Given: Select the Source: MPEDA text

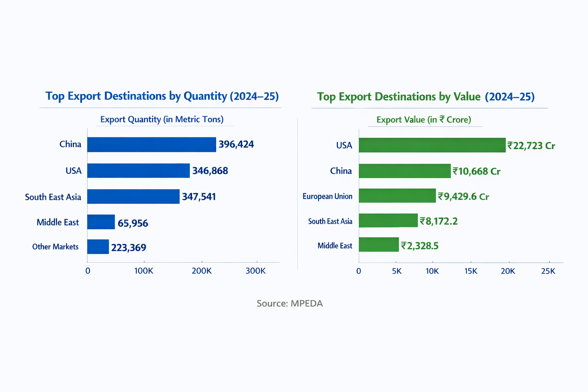Looking at the screenshot, I should (x=290, y=303).
